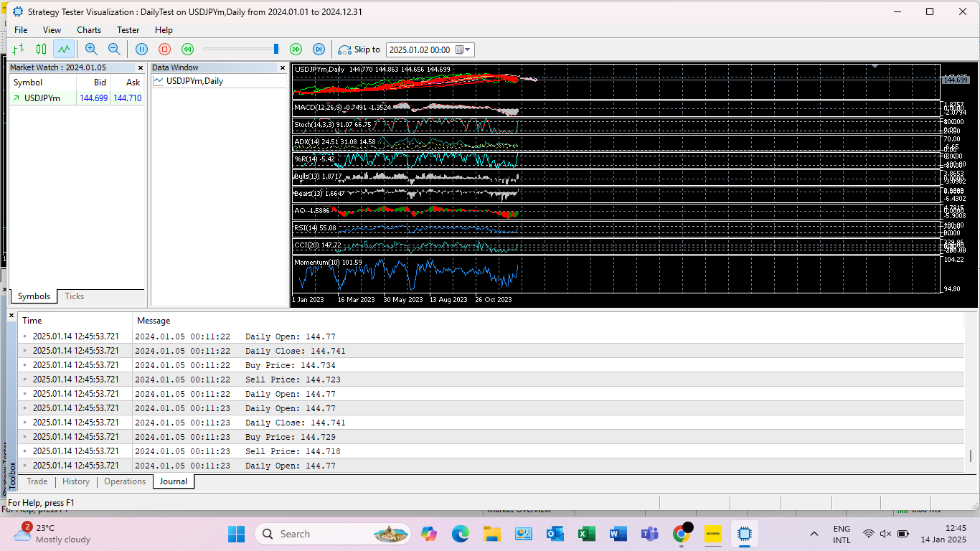Switch to the Operations tab

125,481
